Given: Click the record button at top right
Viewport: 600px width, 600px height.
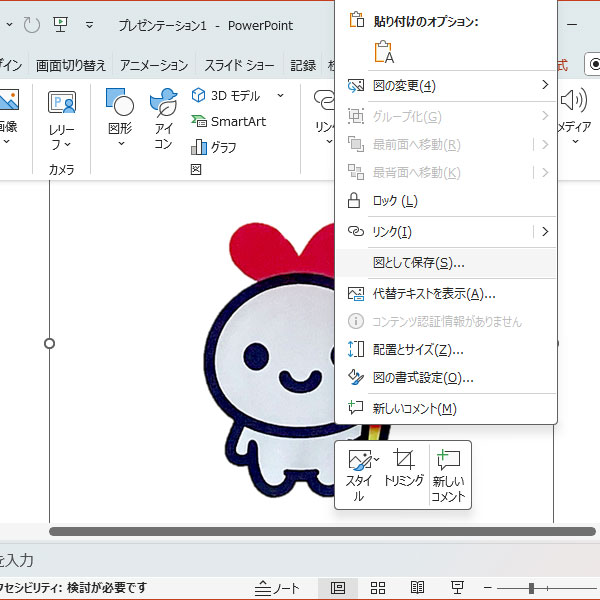Looking at the screenshot, I should pyautogui.click(x=593, y=64).
